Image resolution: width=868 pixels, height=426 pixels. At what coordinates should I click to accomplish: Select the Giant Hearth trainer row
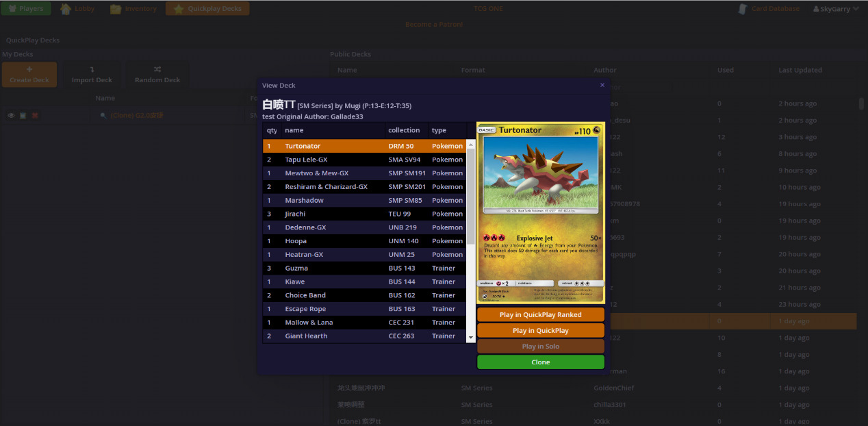tap(364, 336)
